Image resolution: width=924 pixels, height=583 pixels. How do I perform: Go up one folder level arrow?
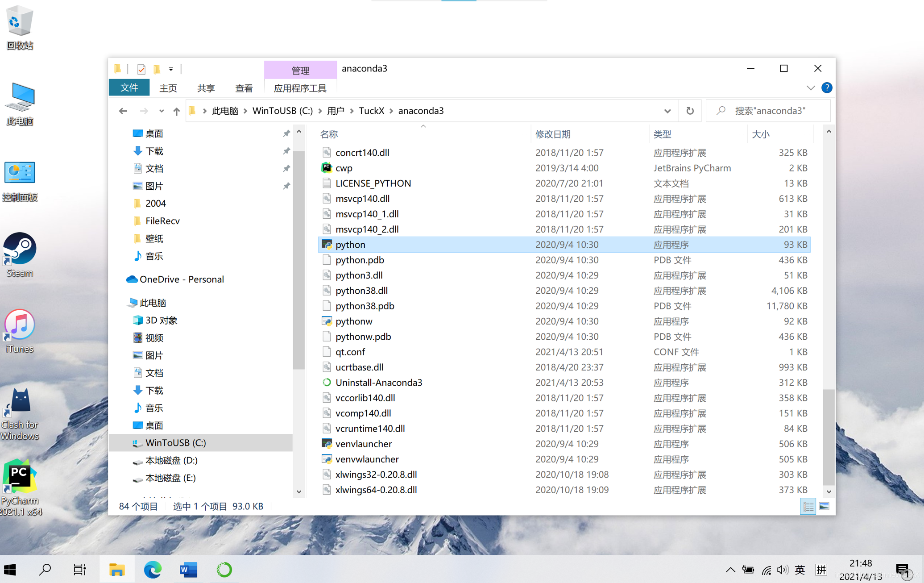(x=177, y=111)
